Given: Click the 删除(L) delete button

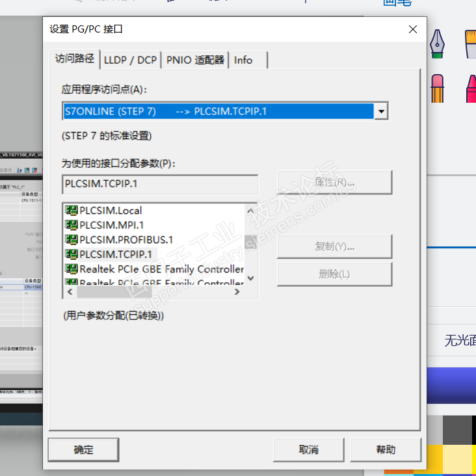Looking at the screenshot, I should point(334,274).
